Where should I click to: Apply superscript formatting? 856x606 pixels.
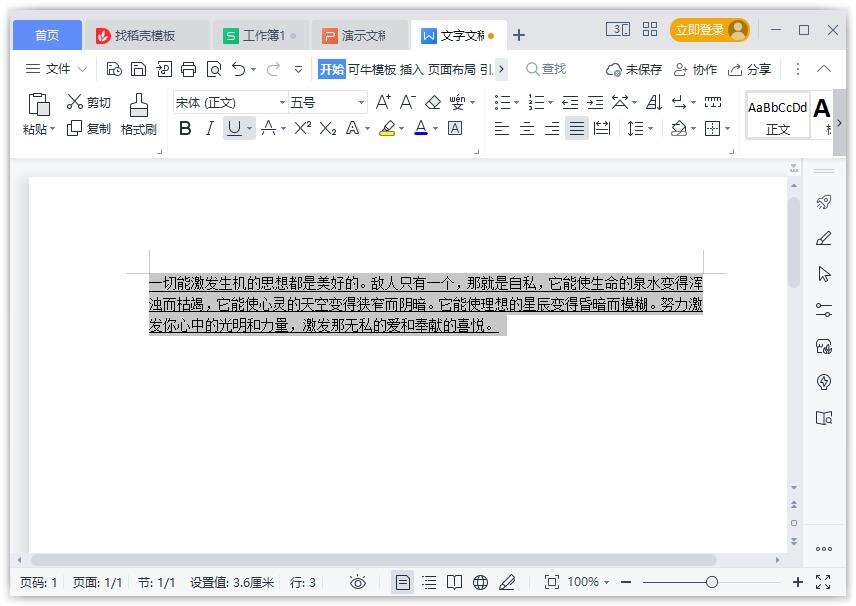303,128
